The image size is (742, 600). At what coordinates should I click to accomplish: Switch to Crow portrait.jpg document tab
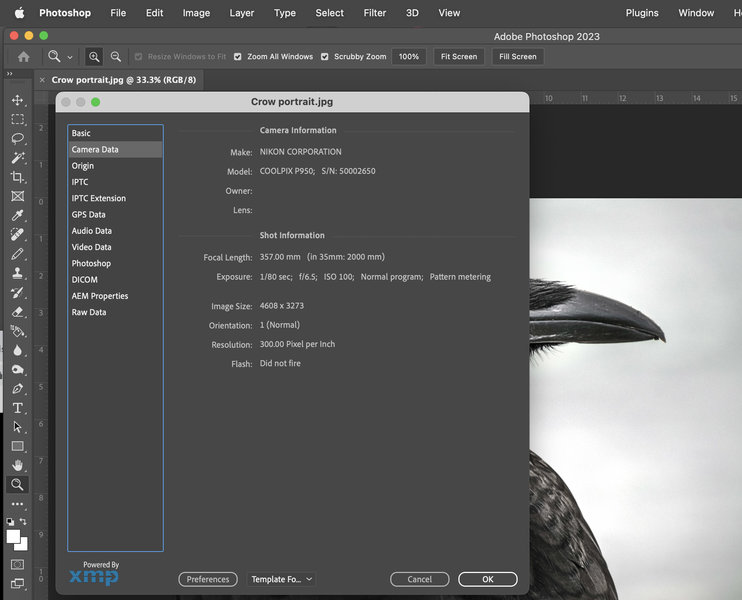click(124, 80)
